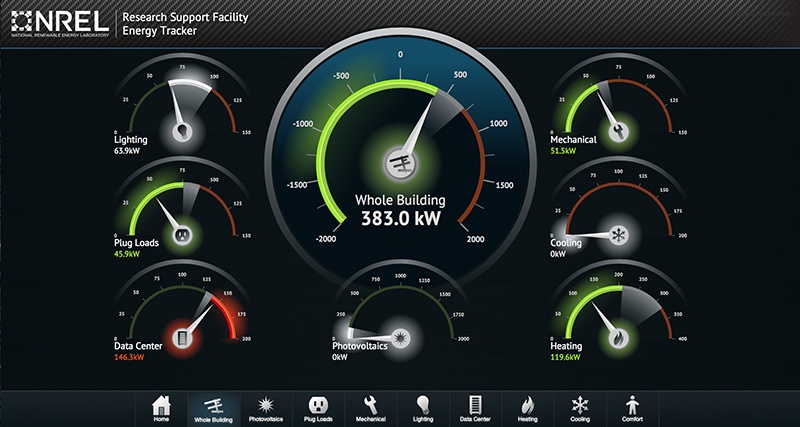
Task: Click the Photovoltaics gauge sun icon
Action: tap(400, 332)
